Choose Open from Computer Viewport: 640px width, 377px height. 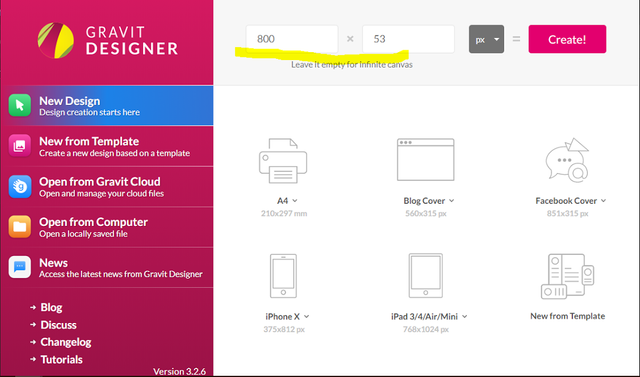tap(107, 227)
